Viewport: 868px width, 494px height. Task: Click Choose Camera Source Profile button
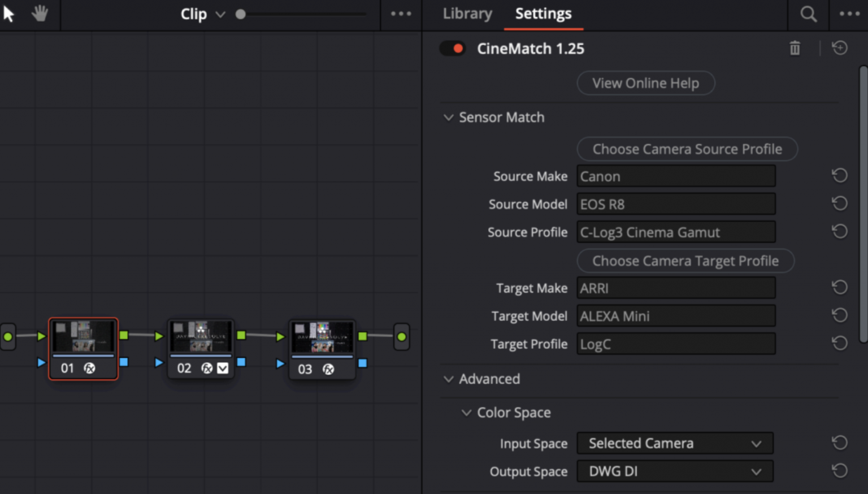coord(687,149)
